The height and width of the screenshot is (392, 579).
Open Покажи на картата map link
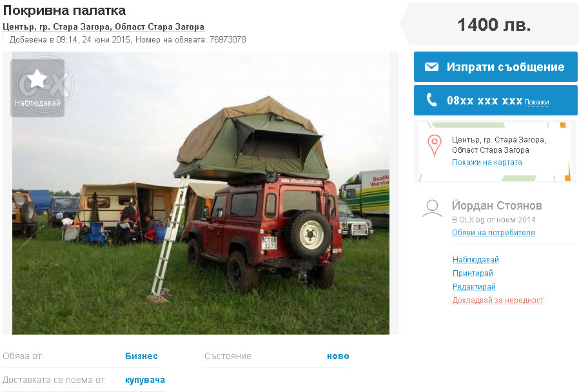tap(487, 162)
